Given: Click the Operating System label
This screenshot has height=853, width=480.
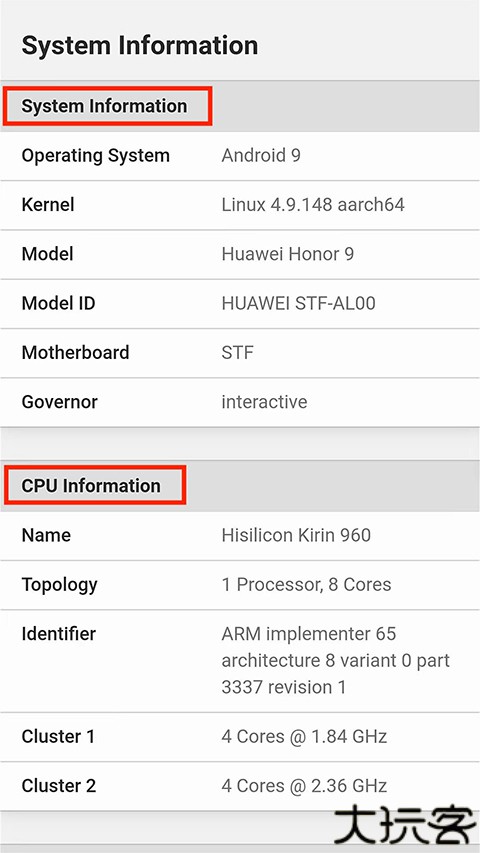Looking at the screenshot, I should point(96,156).
